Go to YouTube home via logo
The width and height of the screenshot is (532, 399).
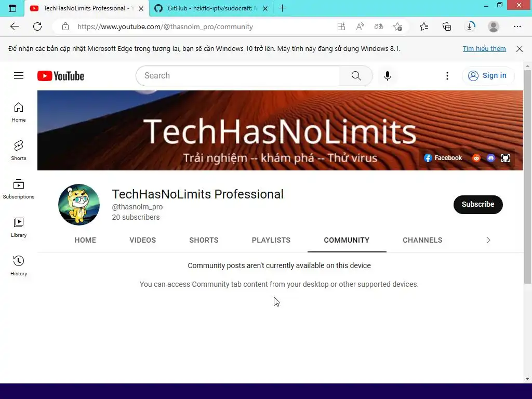click(x=61, y=76)
